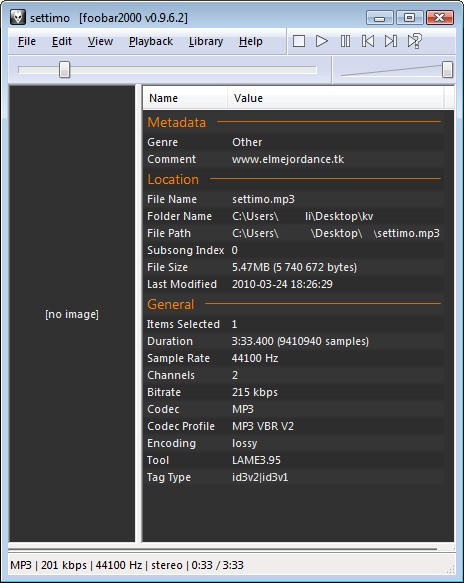Select the Comment row www.elmejordance.tk
The height and width of the screenshot is (583, 464).
click(294, 159)
